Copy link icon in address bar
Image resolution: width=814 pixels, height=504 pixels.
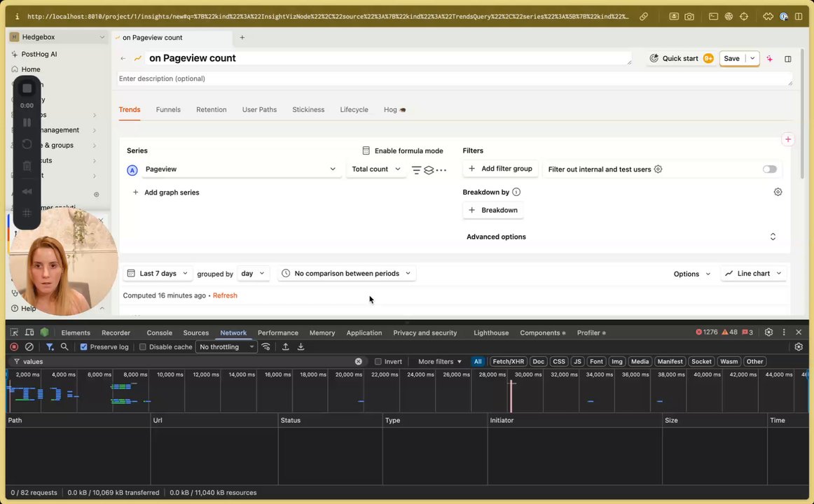coord(643,17)
